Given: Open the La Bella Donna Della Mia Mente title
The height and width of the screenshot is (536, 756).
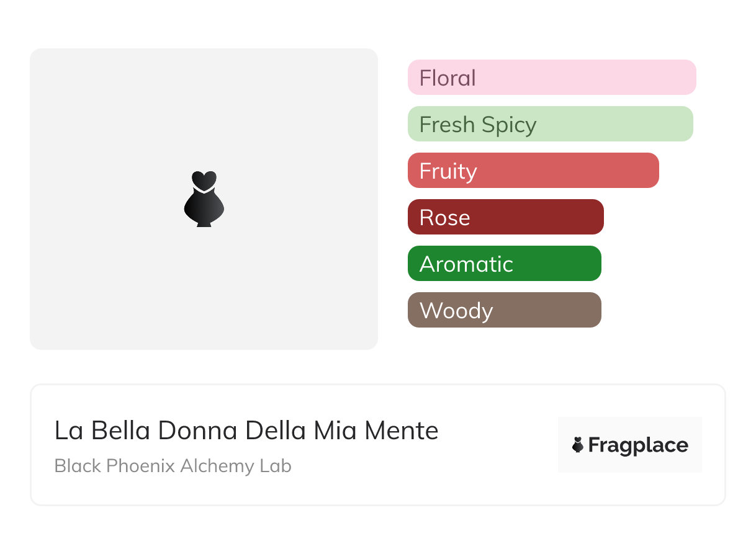Looking at the screenshot, I should 246,431.
